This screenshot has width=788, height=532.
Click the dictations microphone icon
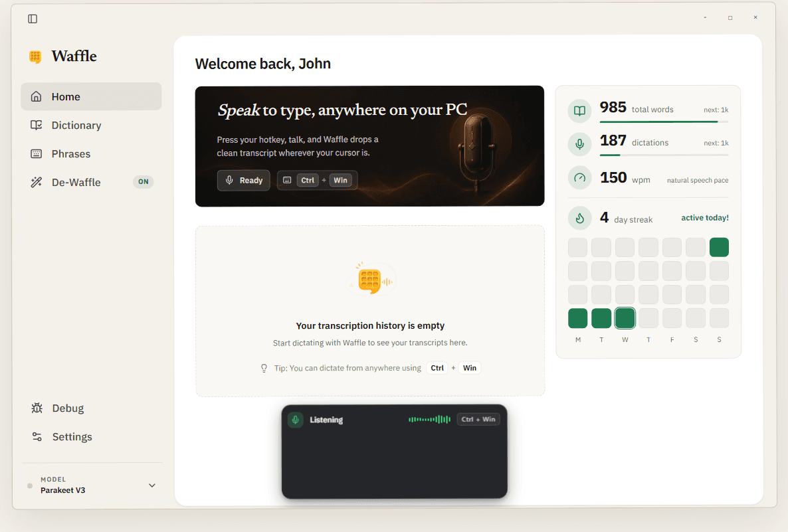point(579,144)
